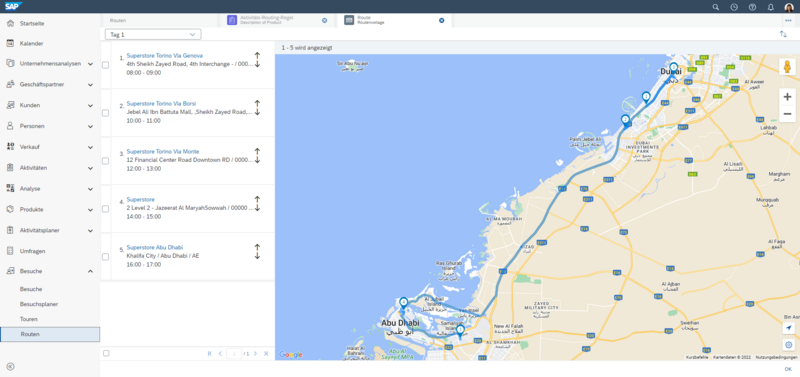Open the Tag 1 day dropdown
This screenshot has width=800, height=377.
pyautogui.click(x=153, y=34)
